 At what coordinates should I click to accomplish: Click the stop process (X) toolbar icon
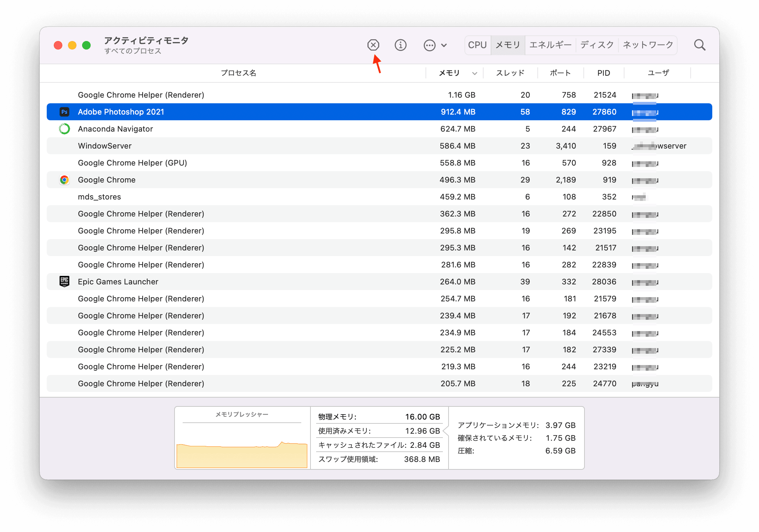pos(373,45)
